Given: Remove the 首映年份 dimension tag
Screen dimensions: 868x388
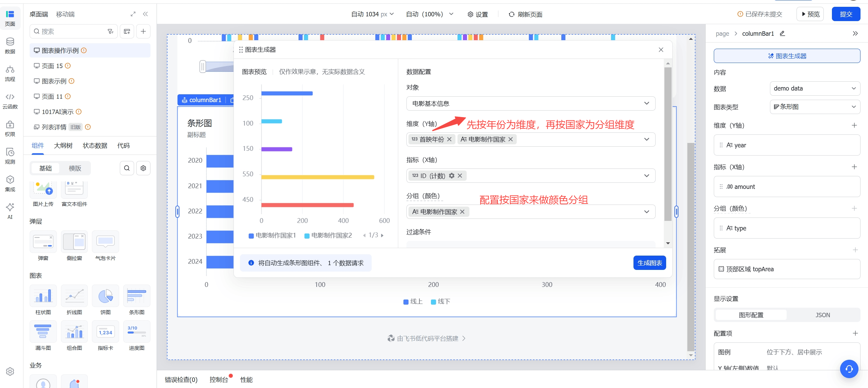Looking at the screenshot, I should pyautogui.click(x=449, y=139).
